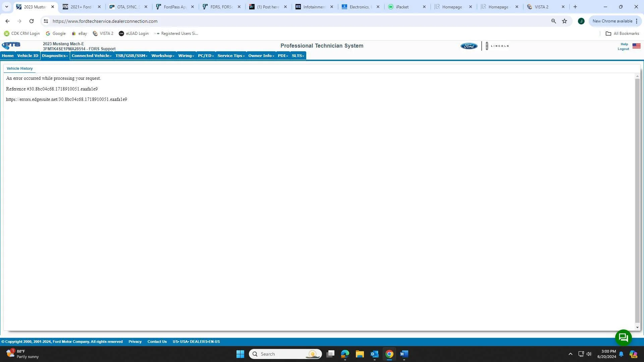Open the weather widget showing 88°F
This screenshot has width=644, height=362.
[x=23, y=354]
